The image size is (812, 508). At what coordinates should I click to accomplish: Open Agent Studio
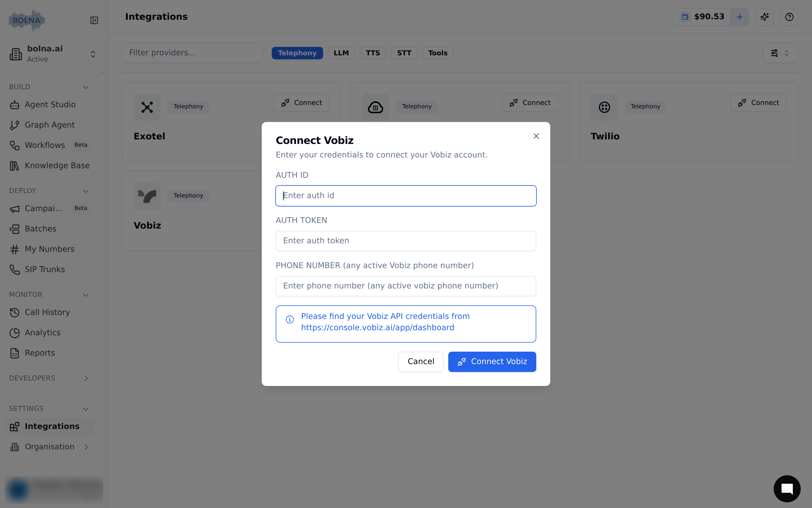(x=50, y=105)
